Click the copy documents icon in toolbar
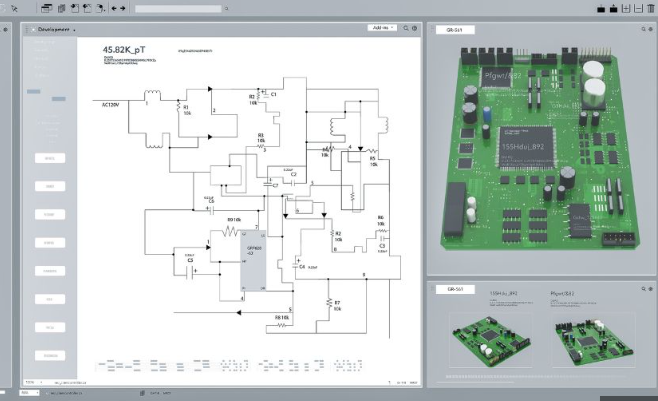The width and height of the screenshot is (658, 401). [61, 8]
